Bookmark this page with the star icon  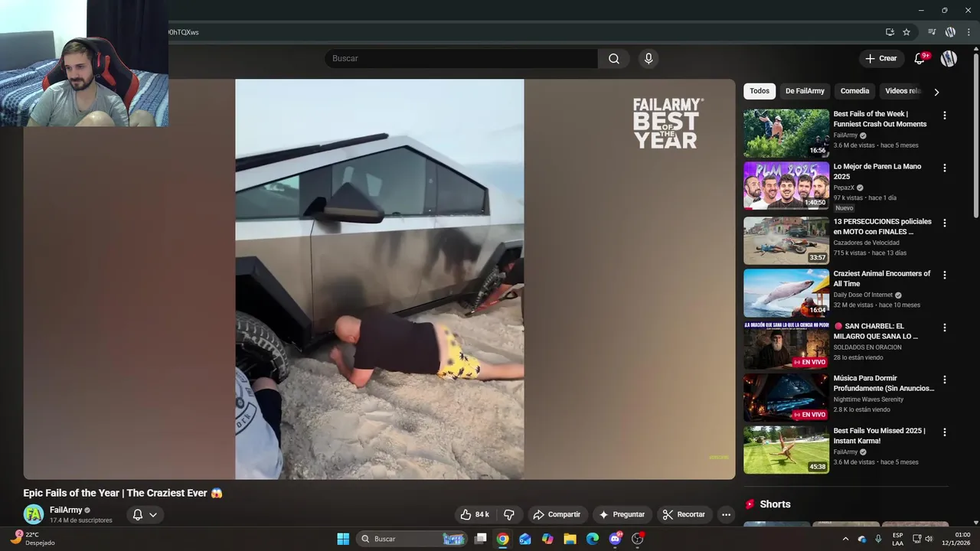(906, 32)
